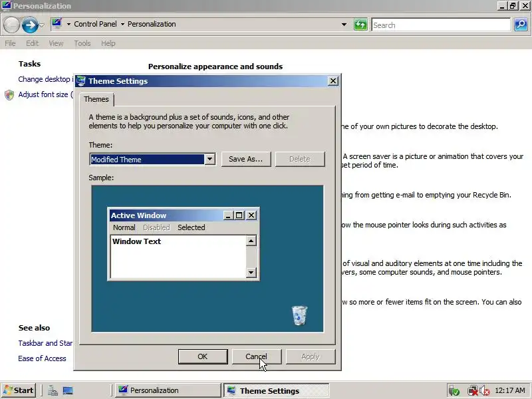Open Taskbar and Start Menu link
This screenshot has width=532, height=399.
pos(45,343)
